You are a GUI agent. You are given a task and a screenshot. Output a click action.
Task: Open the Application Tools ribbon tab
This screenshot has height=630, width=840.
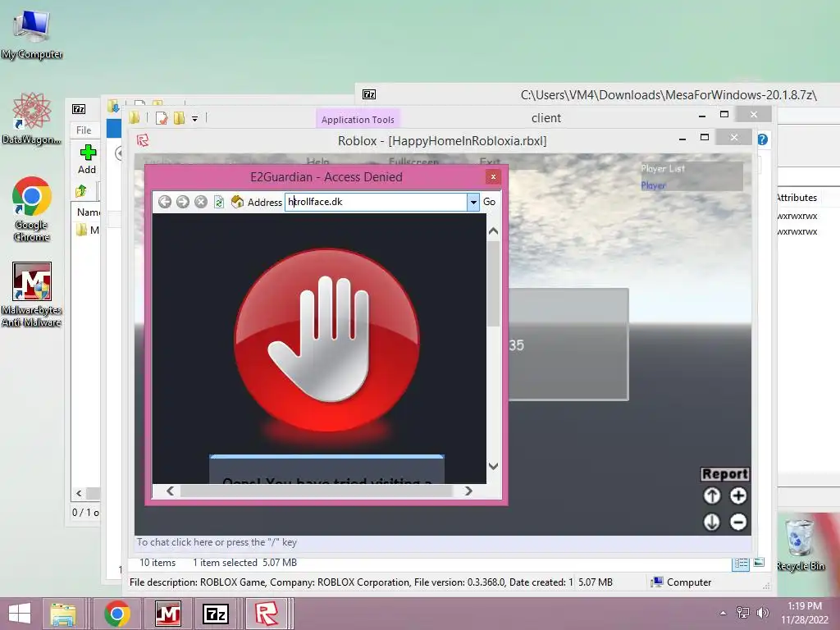point(358,120)
